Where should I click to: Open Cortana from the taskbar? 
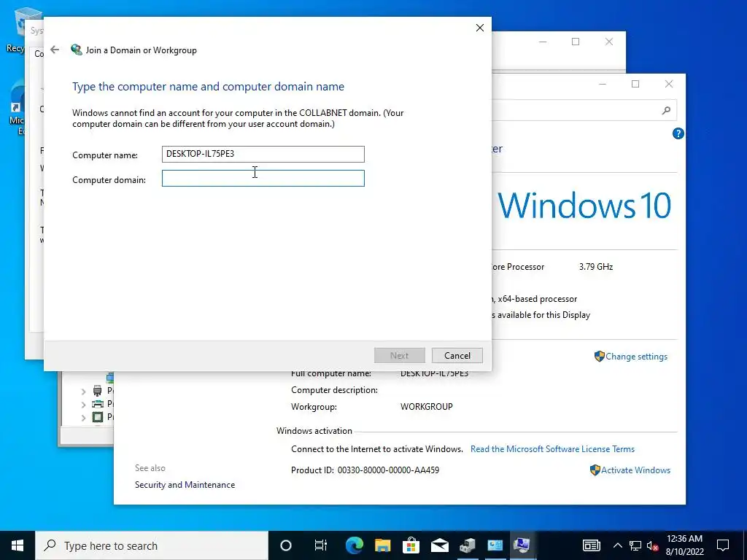(x=285, y=545)
